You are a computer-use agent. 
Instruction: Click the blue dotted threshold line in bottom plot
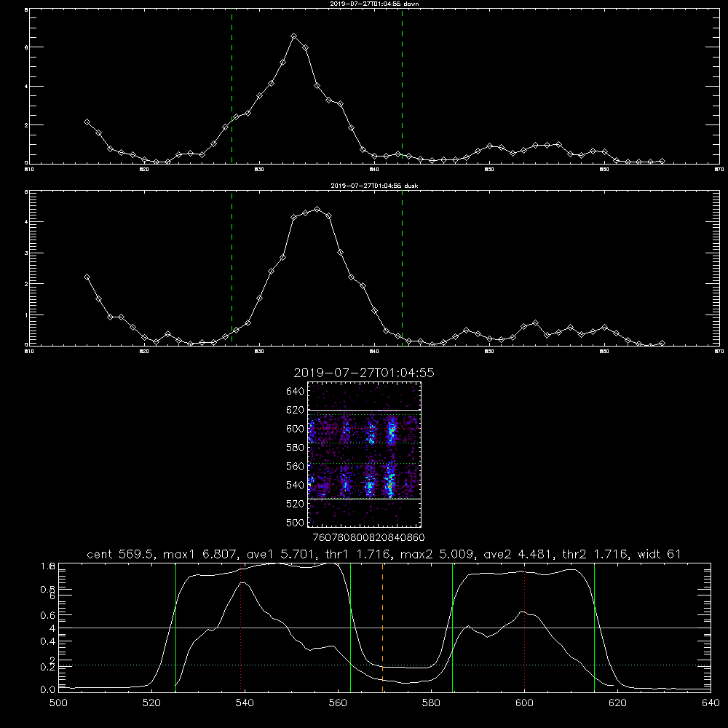click(384, 665)
